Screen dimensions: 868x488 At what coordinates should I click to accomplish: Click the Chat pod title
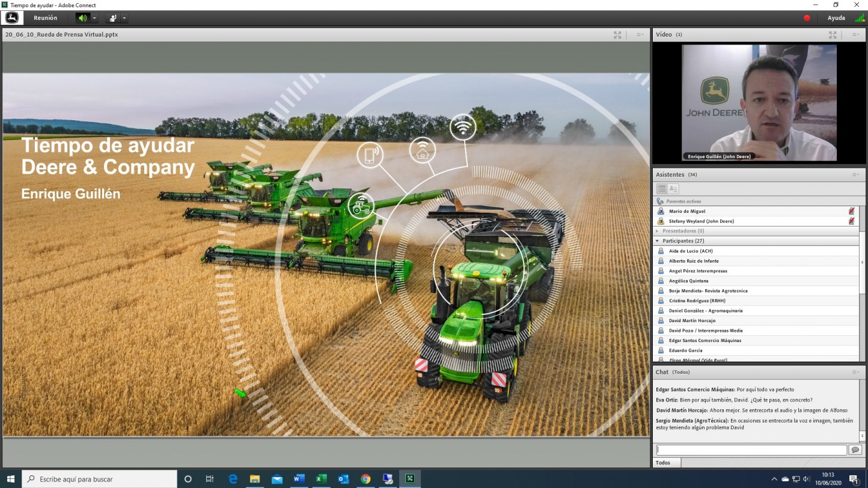[x=662, y=372]
